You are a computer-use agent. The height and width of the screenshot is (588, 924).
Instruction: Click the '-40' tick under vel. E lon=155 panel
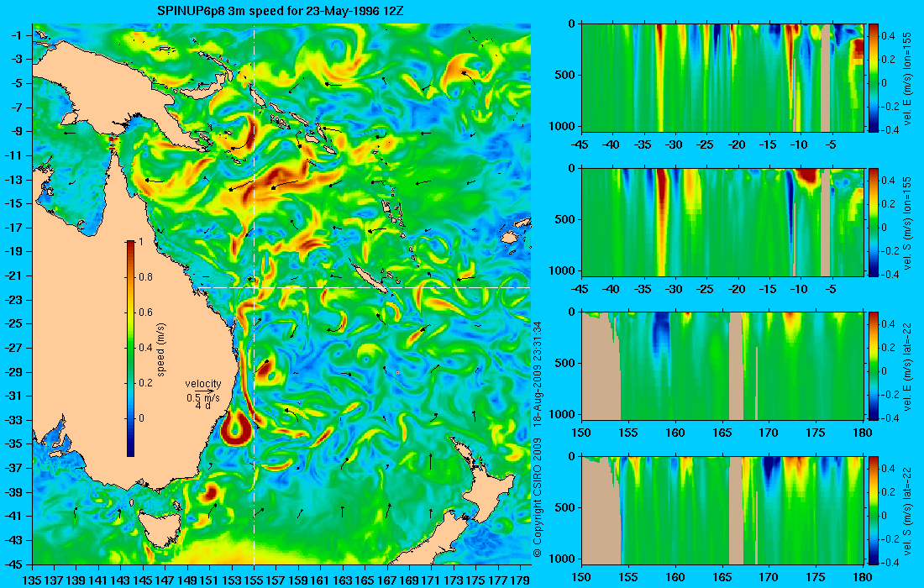pyautogui.click(x=612, y=145)
